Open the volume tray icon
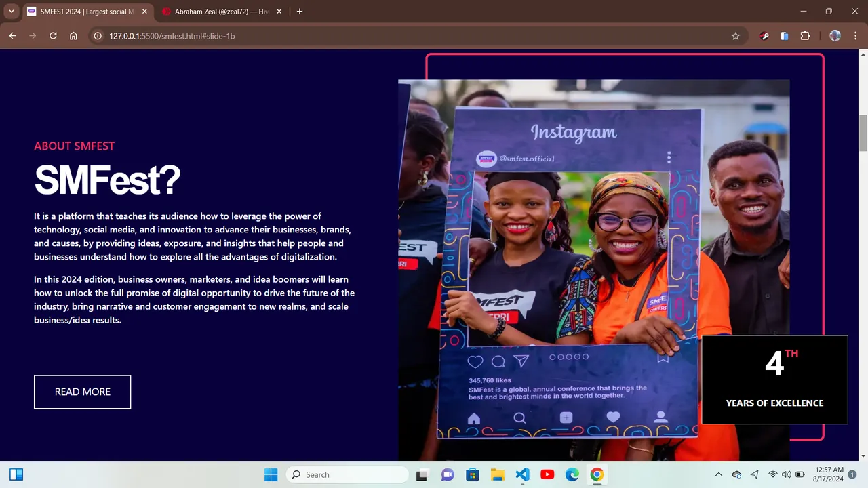 point(787,474)
